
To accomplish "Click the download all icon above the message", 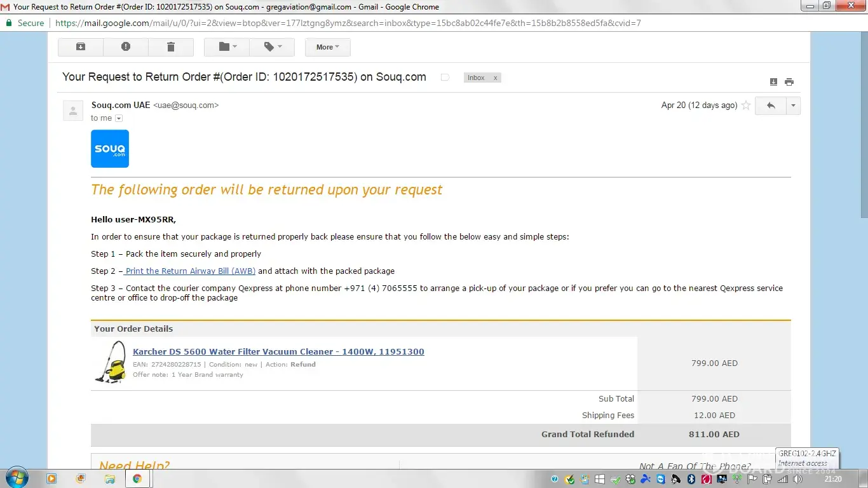I will tap(773, 82).
